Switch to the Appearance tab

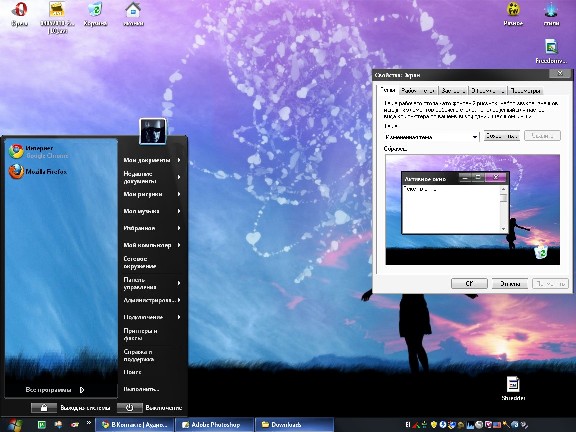488,91
